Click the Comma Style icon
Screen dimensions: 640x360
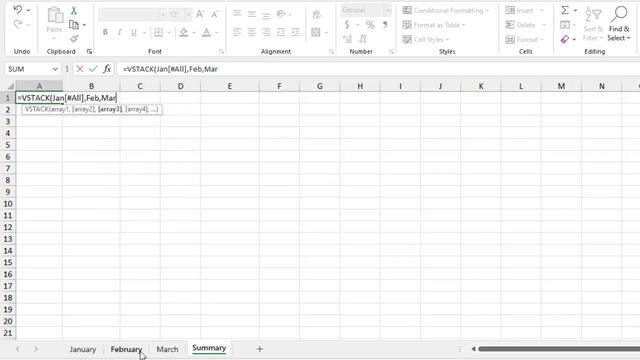pos(384,25)
